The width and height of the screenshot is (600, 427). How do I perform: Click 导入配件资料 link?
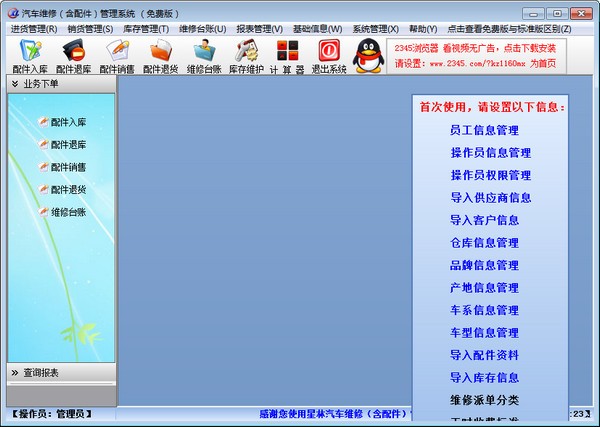pyautogui.click(x=484, y=355)
